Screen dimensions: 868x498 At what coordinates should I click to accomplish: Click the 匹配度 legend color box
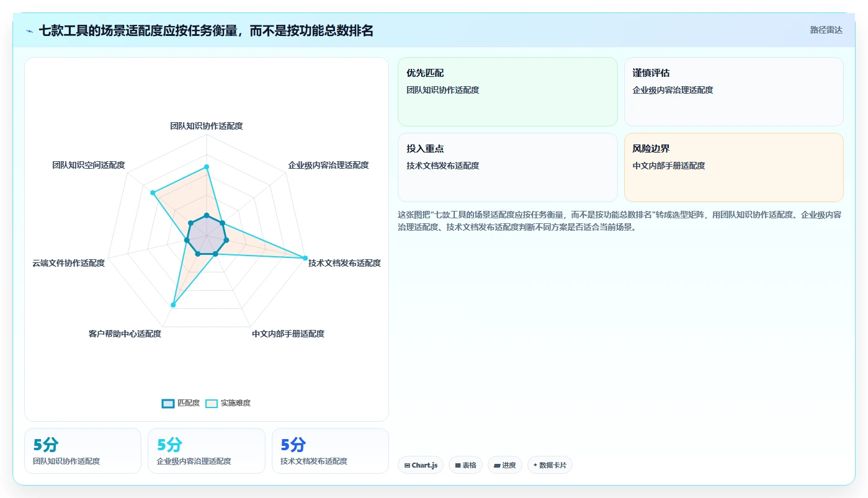tap(168, 403)
